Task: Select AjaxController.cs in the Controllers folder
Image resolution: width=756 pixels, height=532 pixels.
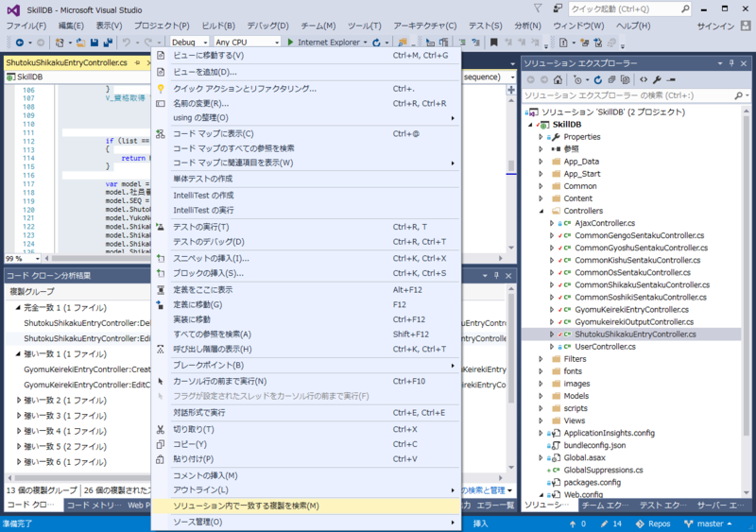Action: (605, 223)
